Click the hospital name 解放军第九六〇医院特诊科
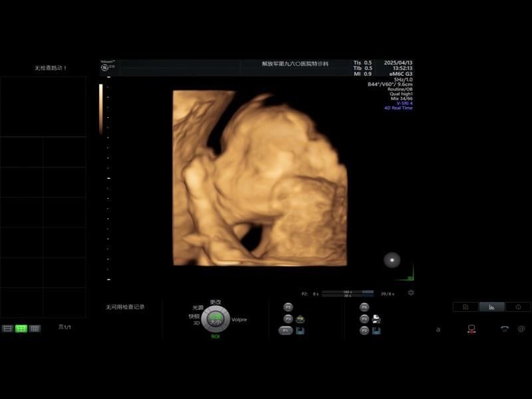The width and height of the screenshot is (532, 399). click(295, 64)
